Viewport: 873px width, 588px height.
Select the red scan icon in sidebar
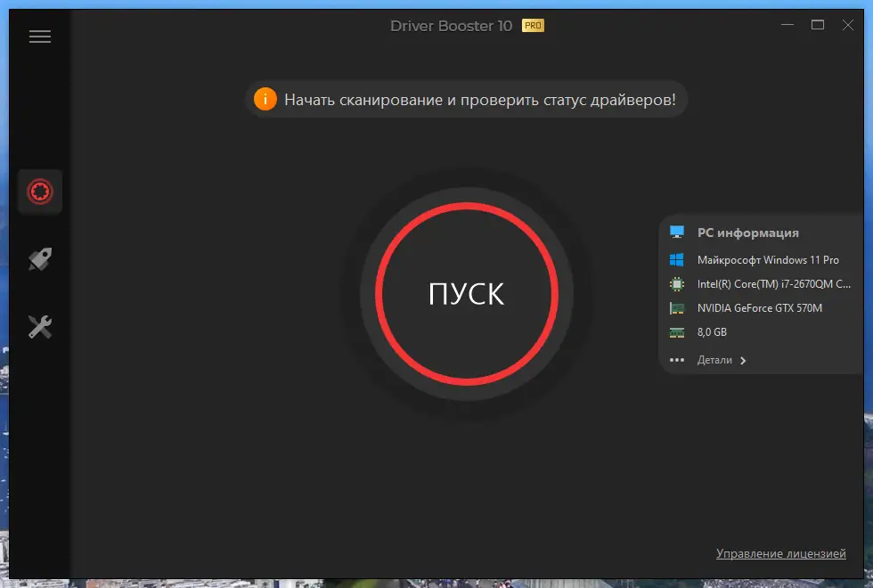pyautogui.click(x=40, y=192)
